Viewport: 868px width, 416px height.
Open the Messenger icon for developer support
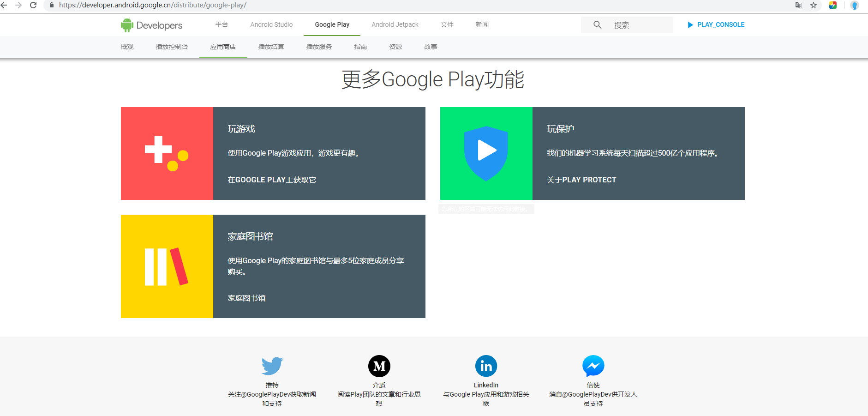(593, 365)
